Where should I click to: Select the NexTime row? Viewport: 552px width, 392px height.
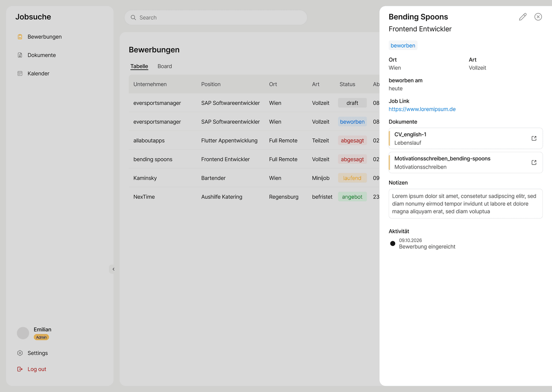254,197
